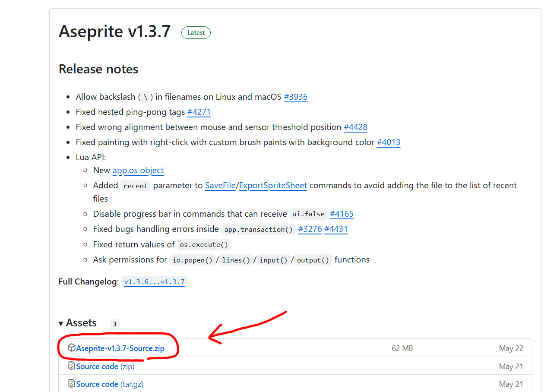
Task: Open issue #3276 about app.transaction errors
Action: 310,229
